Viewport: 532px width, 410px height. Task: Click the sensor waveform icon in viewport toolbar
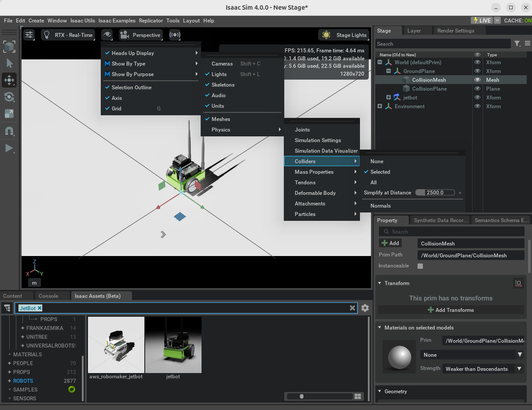pyautogui.click(x=175, y=35)
